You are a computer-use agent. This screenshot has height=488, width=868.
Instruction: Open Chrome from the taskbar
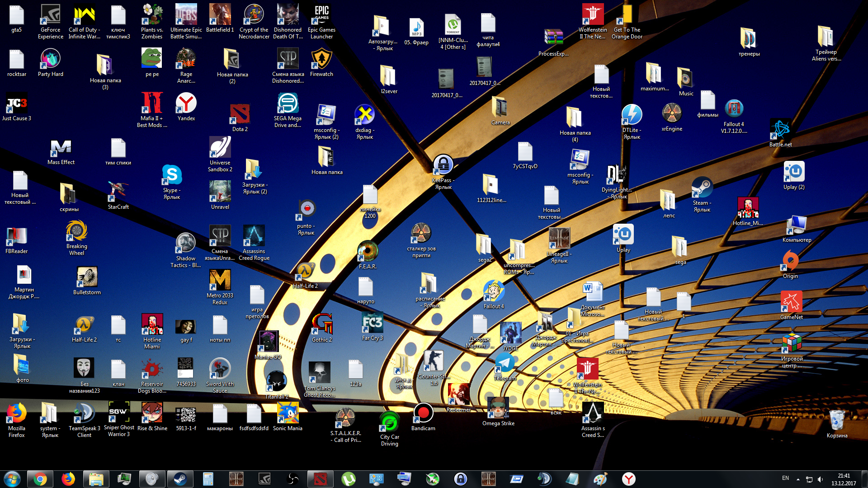point(40,479)
